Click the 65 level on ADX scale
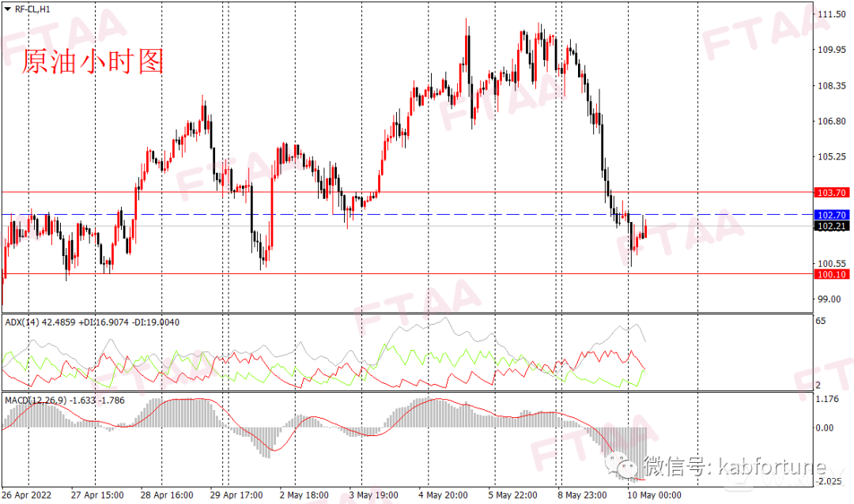The image size is (854, 504). pyautogui.click(x=820, y=322)
